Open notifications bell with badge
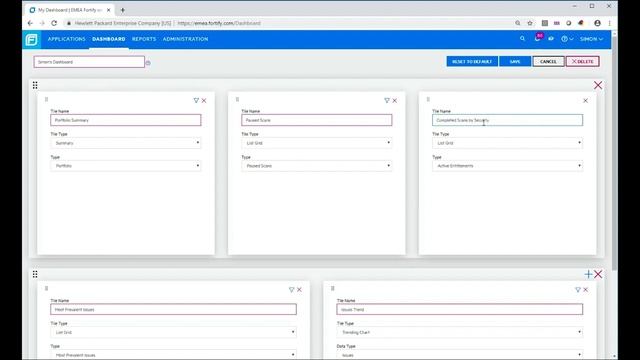 click(538, 38)
